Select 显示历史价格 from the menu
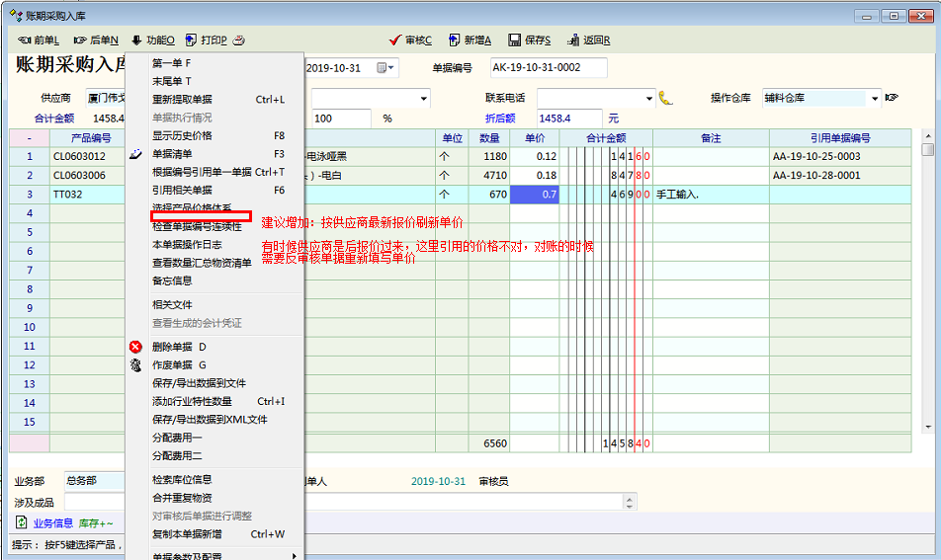The width and height of the screenshot is (941, 560). click(x=182, y=135)
